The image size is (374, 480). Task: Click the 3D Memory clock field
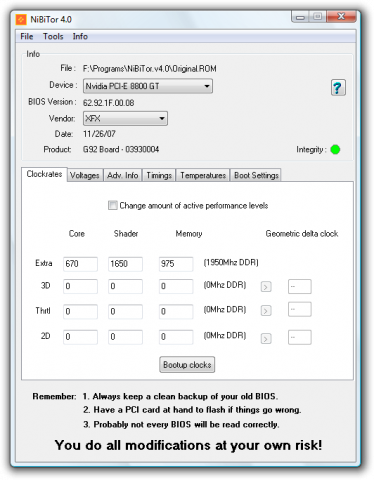point(176,286)
